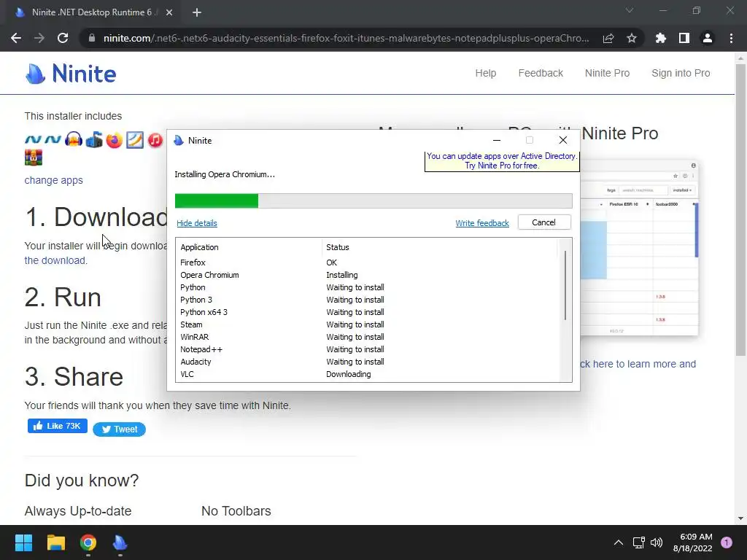Bookmark this page with the star icon

click(x=632, y=38)
